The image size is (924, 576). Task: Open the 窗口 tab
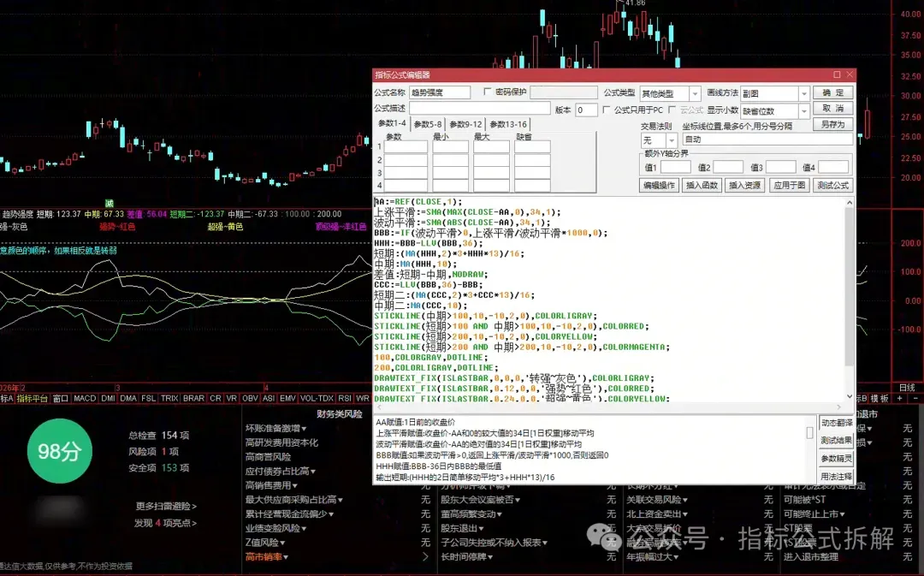[61, 399]
